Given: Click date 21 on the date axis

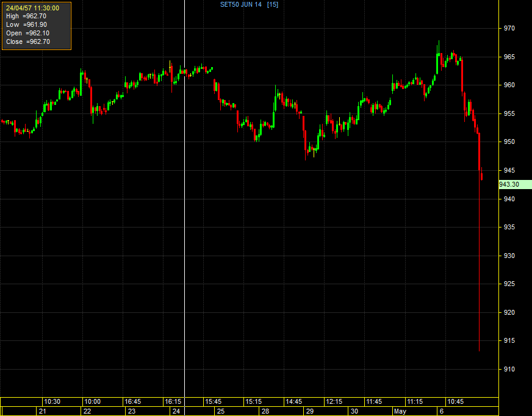Looking at the screenshot, I should 43,411.
